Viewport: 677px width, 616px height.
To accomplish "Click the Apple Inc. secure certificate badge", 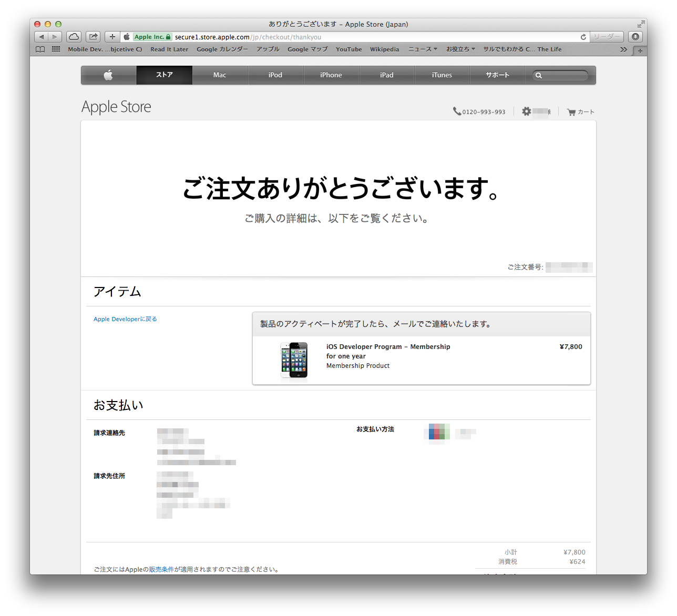I will (x=152, y=37).
